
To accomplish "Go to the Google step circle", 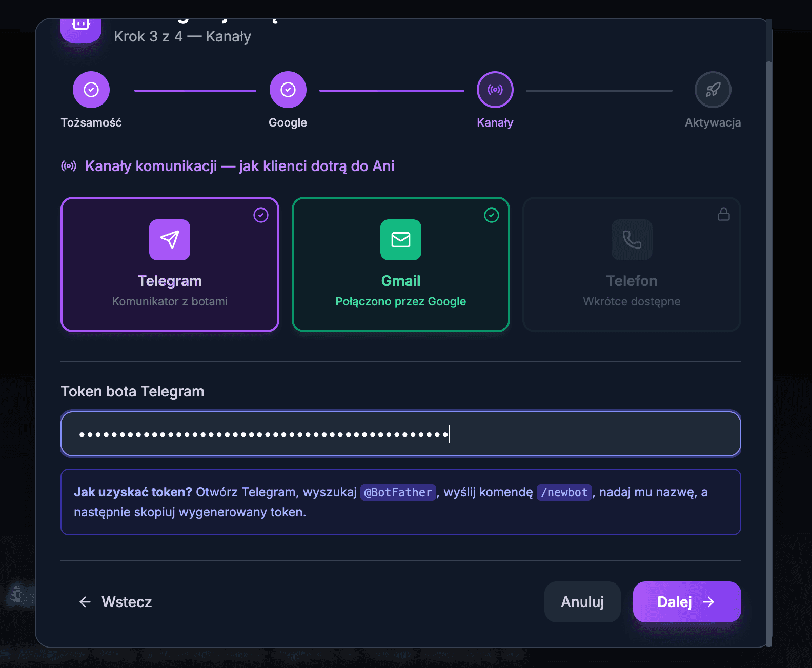I will pyautogui.click(x=288, y=90).
